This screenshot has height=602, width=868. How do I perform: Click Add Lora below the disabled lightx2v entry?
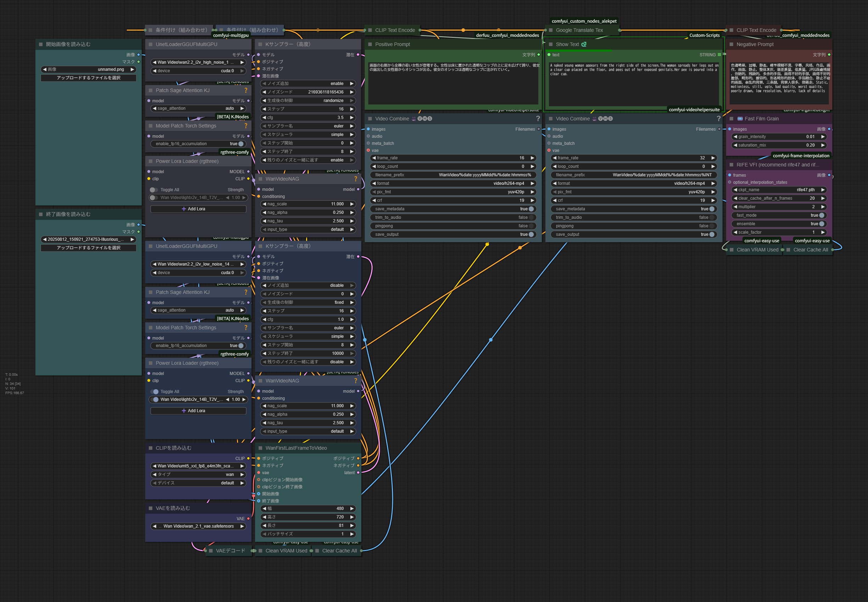pyautogui.click(x=198, y=209)
